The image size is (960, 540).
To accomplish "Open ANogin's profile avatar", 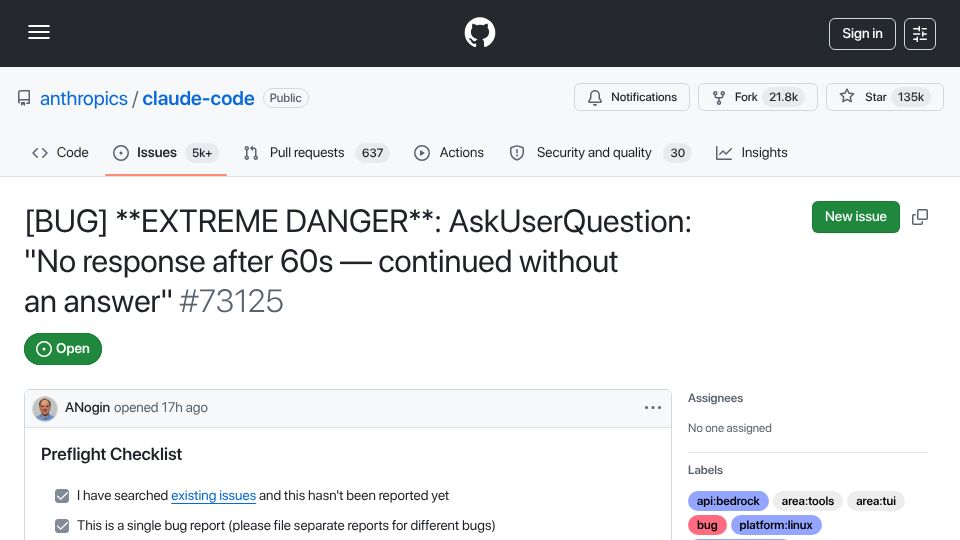I will [45, 408].
